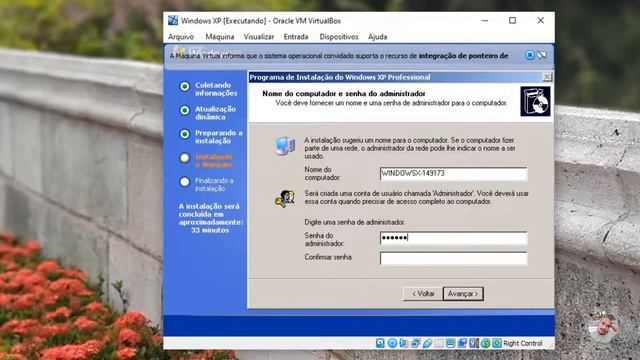Open the Entrada menu

[x=296, y=37]
